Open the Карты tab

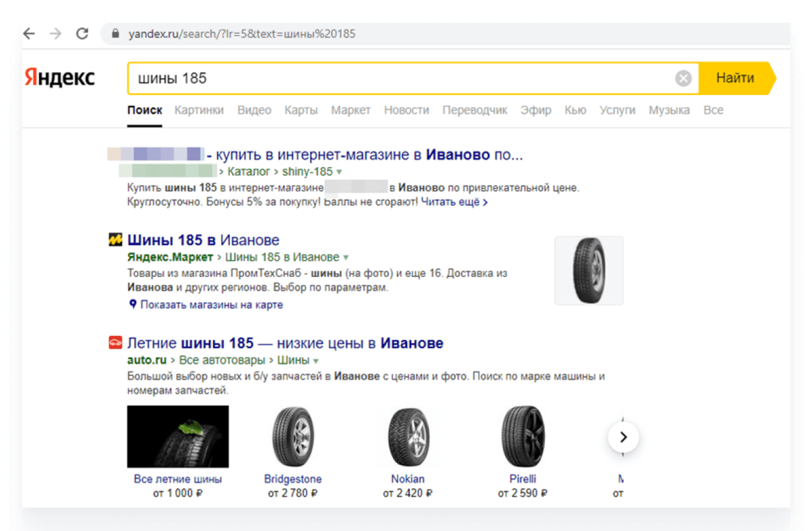coord(301,110)
